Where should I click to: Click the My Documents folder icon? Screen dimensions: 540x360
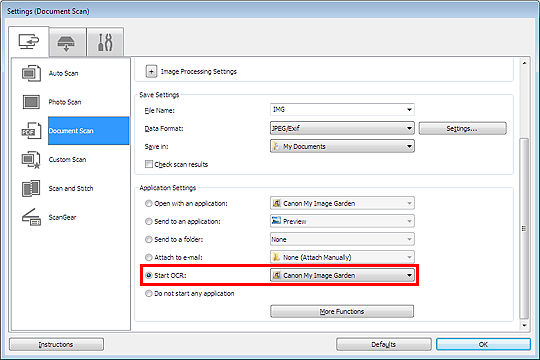pos(276,146)
